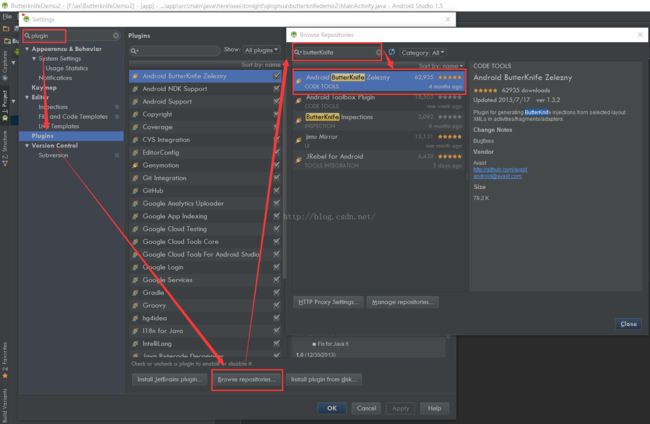Image resolution: width=650 pixels, height=424 pixels.
Task: Click the ButterKnife Inspections plugin icon
Action: click(x=298, y=121)
